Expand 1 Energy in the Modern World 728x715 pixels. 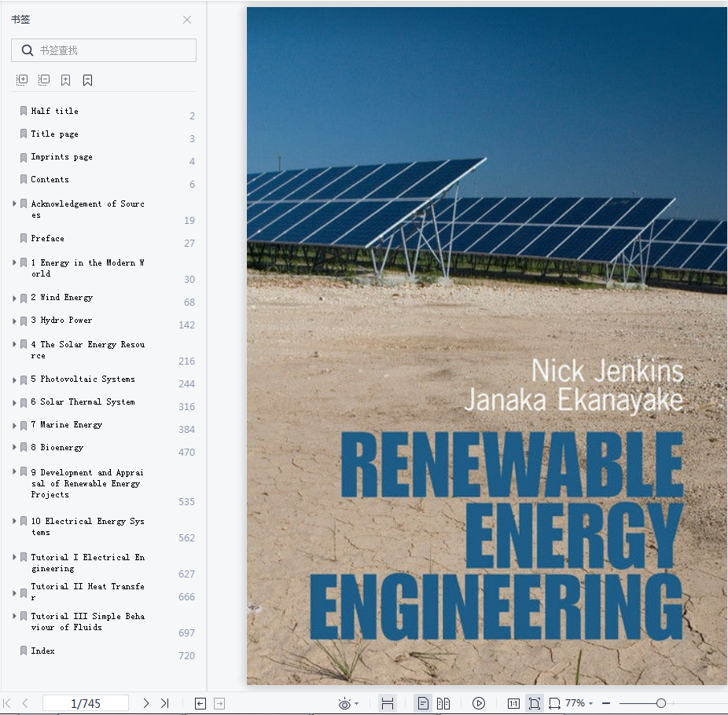click(14, 262)
